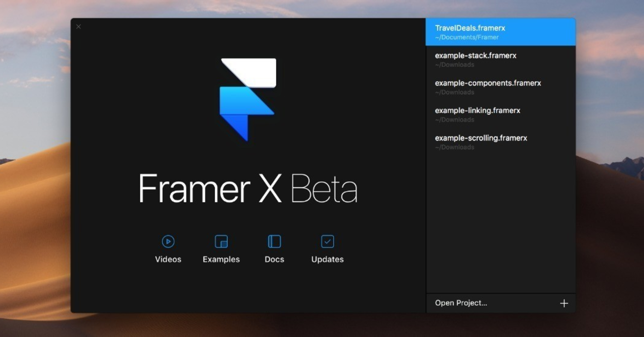
Task: Open TravelDeals.framerx from recent projects
Action: [x=501, y=32]
